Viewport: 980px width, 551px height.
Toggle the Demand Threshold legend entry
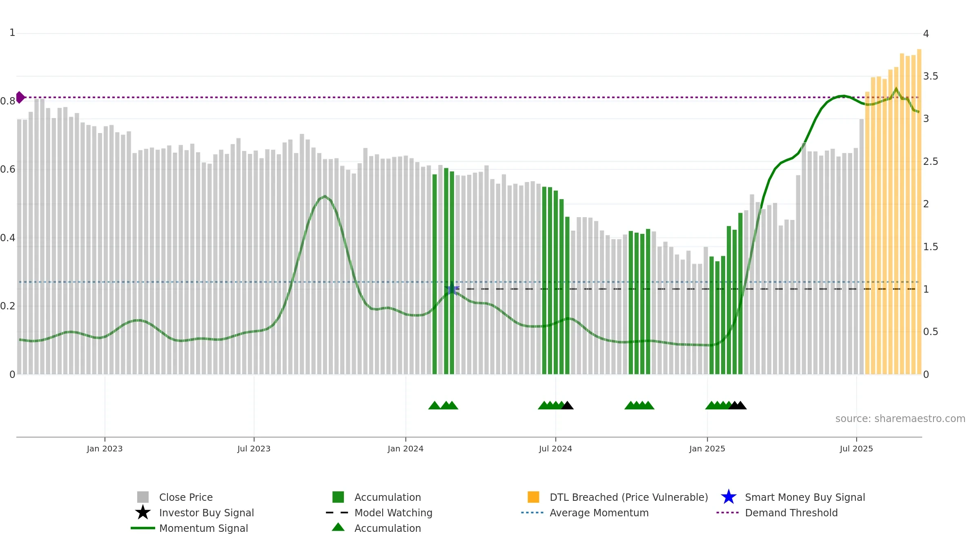777,513
